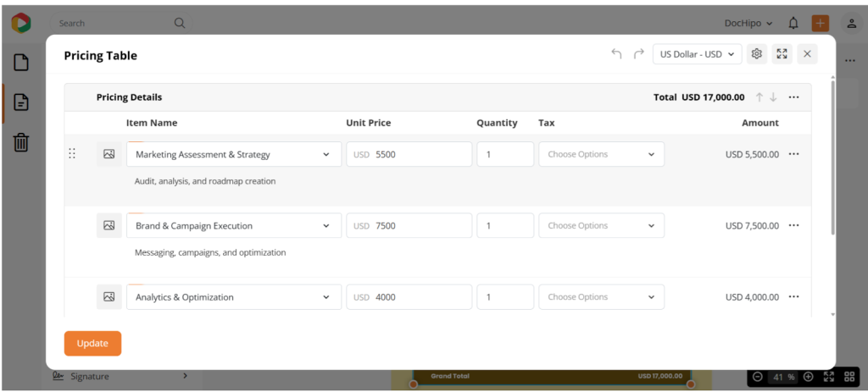The image size is (868, 392).
Task: Open pricing table settings gear
Action: pyautogui.click(x=757, y=54)
